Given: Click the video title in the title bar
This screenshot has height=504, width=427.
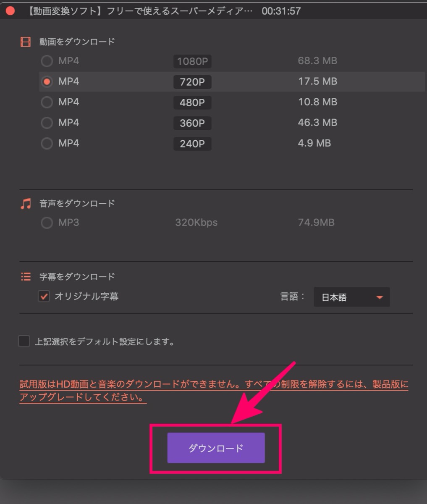Looking at the screenshot, I should 140,11.
